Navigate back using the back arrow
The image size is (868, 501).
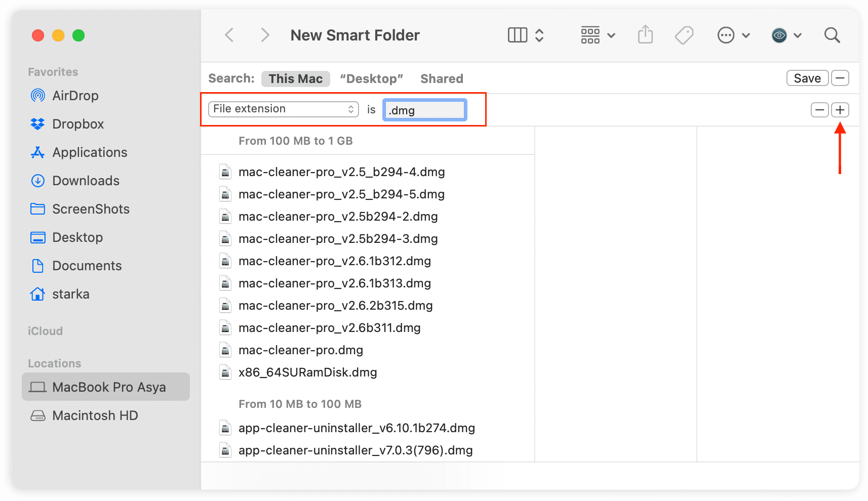click(229, 35)
